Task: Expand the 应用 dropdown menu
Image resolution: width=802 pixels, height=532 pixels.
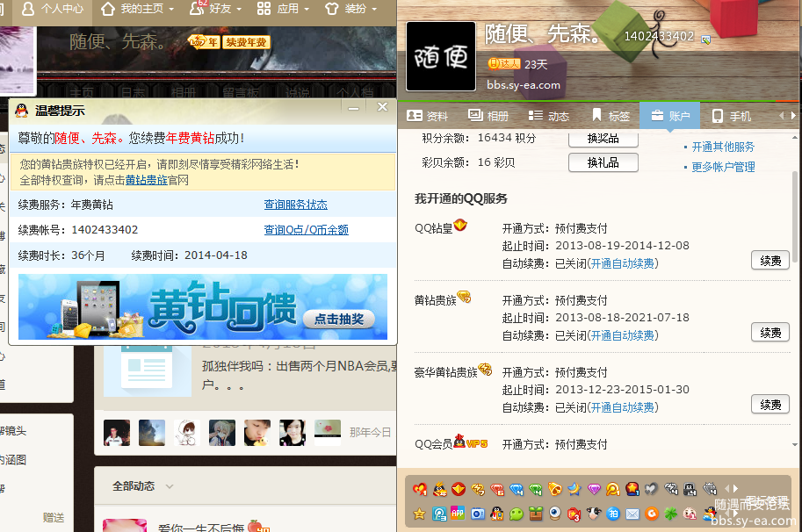Action: [307, 9]
